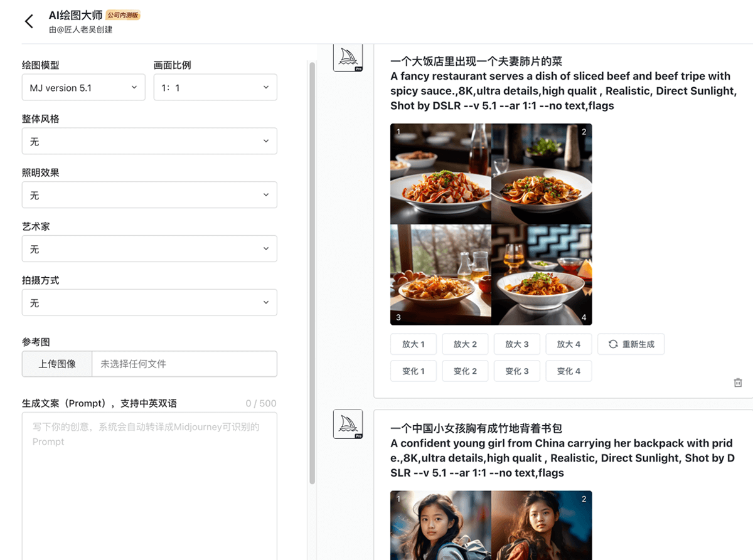Go back using the left arrow
This screenshot has height=560, width=753.
(x=29, y=21)
